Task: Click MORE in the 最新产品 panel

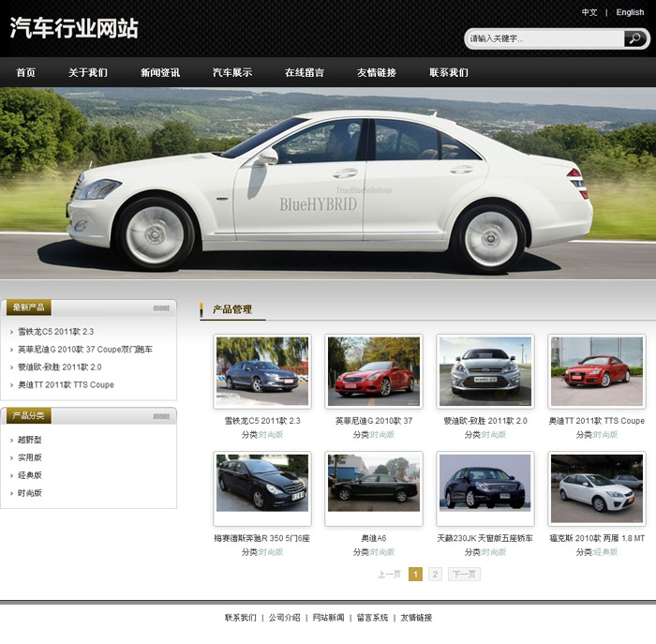Action: coord(161,307)
